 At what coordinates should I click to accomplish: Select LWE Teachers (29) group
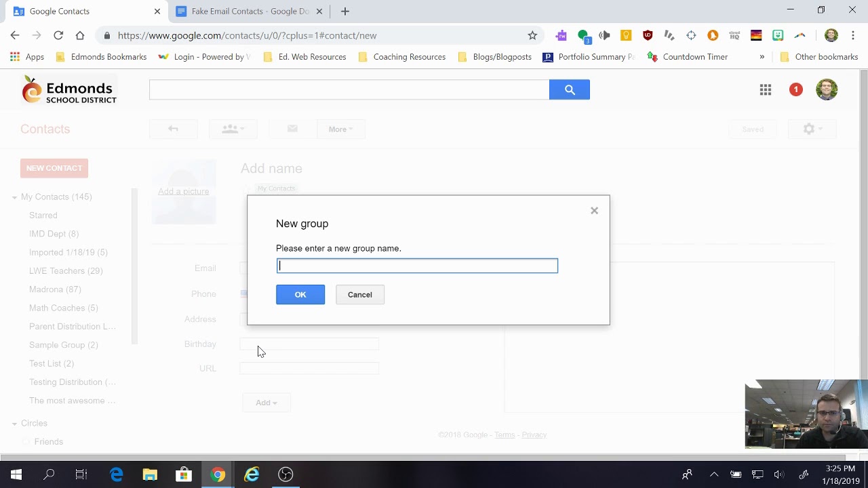tap(66, 271)
